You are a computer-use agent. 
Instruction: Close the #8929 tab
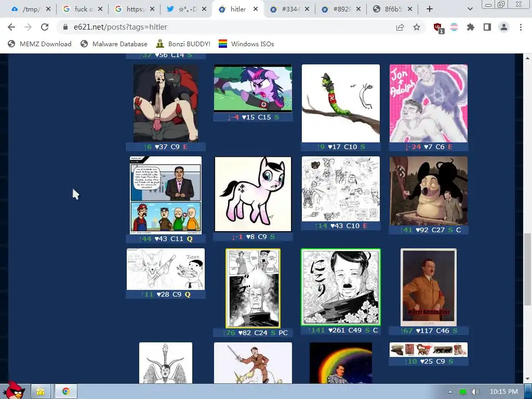(x=358, y=9)
